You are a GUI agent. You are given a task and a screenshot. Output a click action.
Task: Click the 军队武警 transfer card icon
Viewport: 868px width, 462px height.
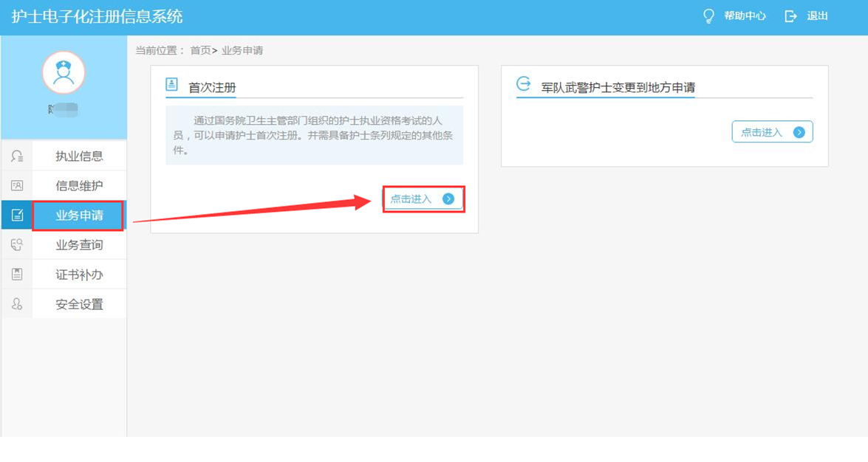click(523, 84)
